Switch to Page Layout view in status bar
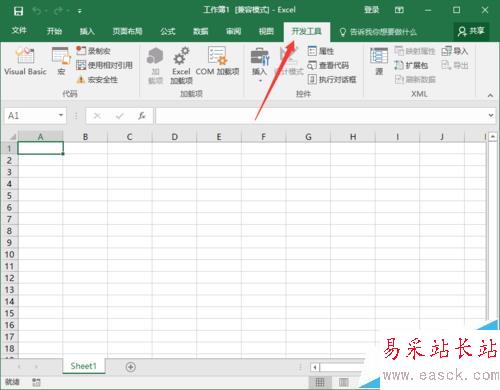Viewport: 500px width, 390px height. coord(344,382)
